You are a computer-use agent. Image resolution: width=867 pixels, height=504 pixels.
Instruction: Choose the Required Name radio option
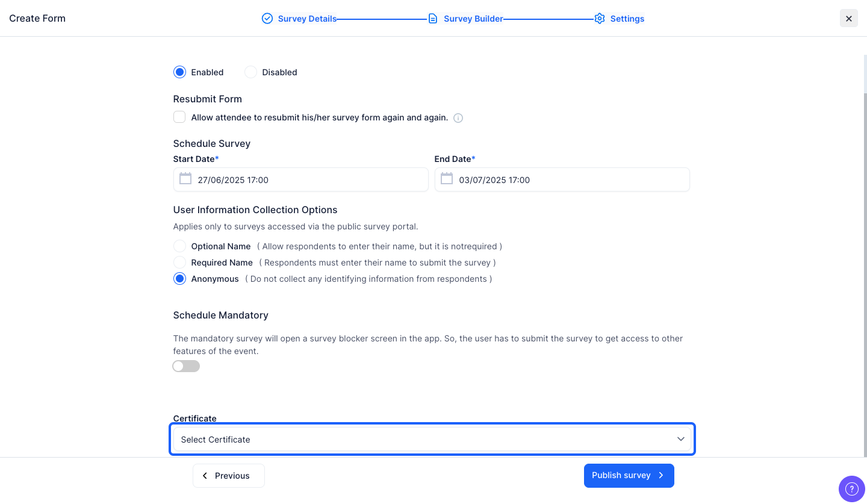click(179, 263)
